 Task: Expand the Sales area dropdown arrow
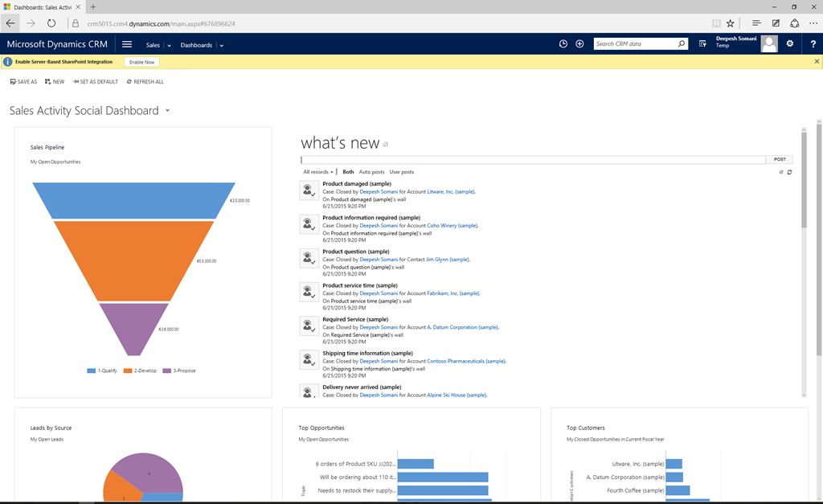(169, 46)
